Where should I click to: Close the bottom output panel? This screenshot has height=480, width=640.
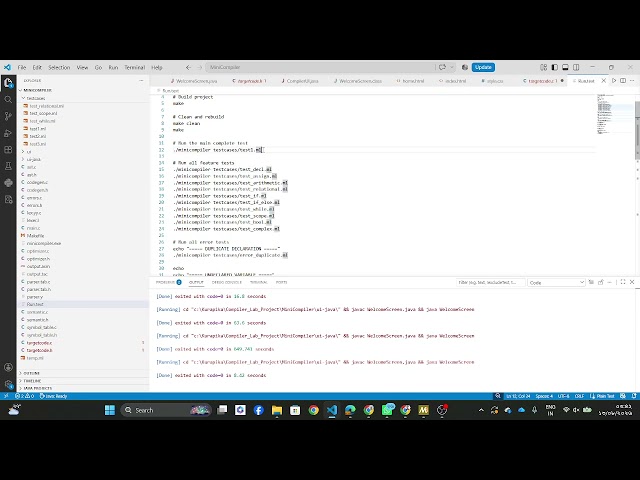tap(632, 282)
